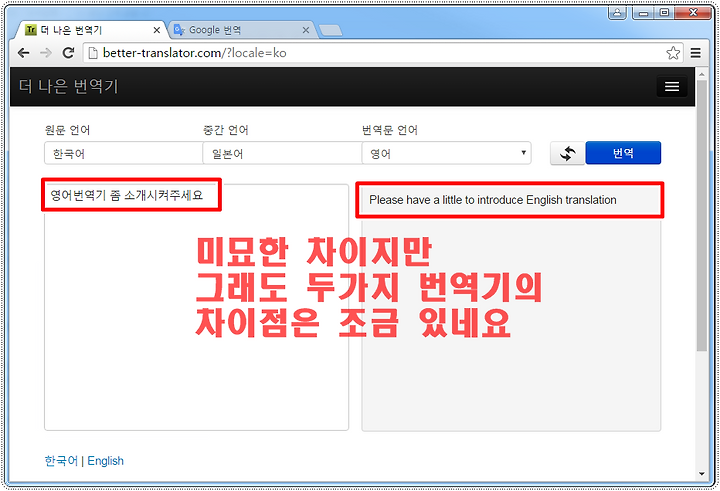Click the 더 나은 번역기 site title
This screenshot has width=720, height=491.
69,86
